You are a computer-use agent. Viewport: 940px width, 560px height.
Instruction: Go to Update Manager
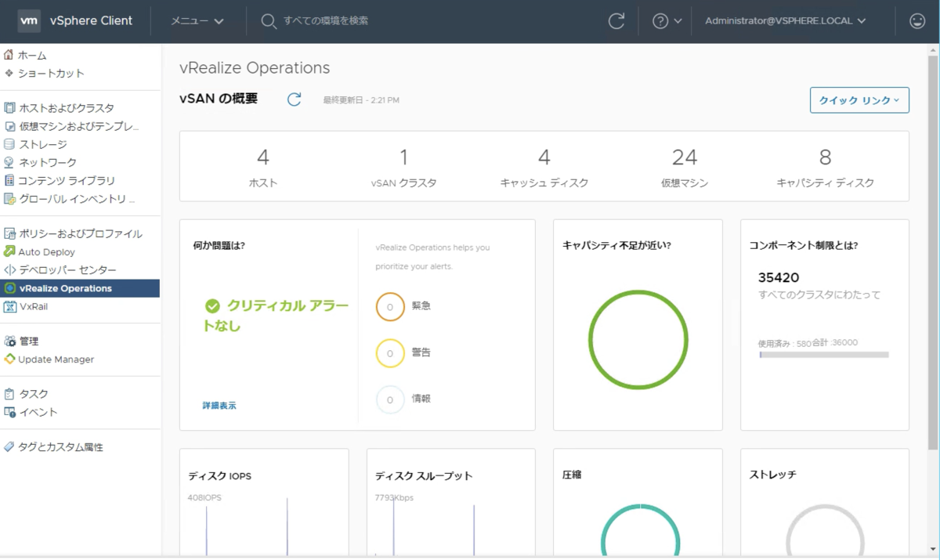(56, 359)
